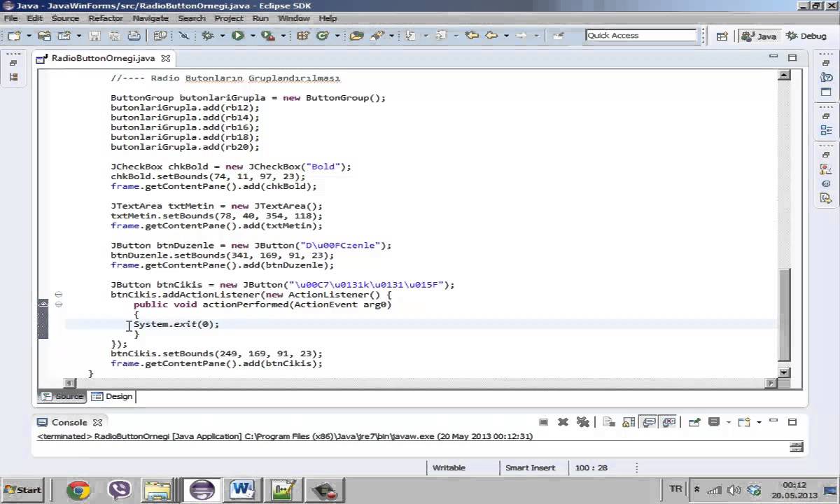Click the grayed Save toolbar icon

95,35
